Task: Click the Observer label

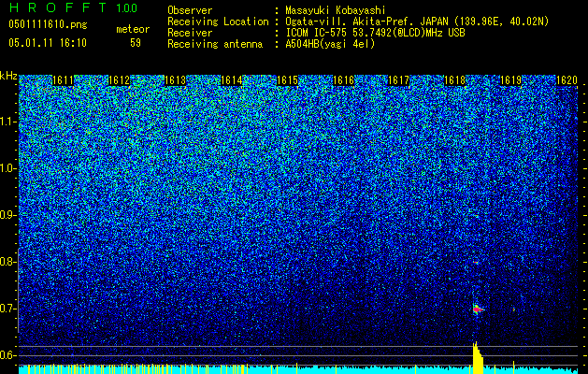Action: point(190,10)
